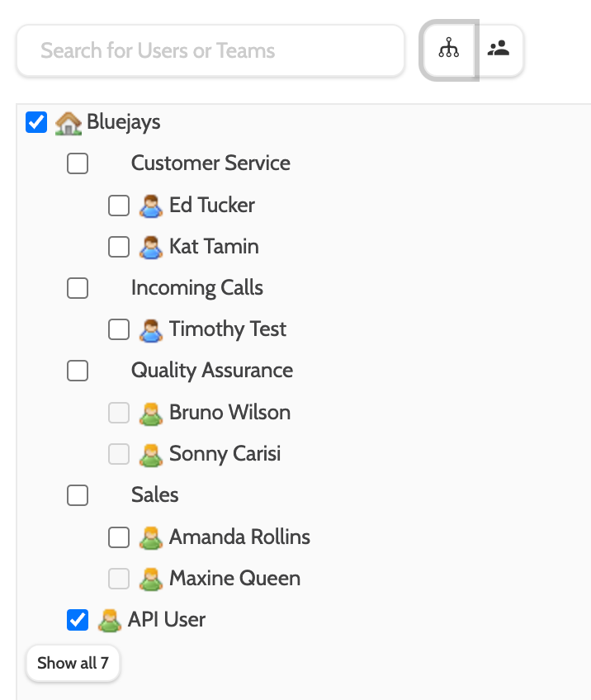Image resolution: width=591 pixels, height=700 pixels.
Task: Uncheck the API User checkbox
Action: (78, 620)
